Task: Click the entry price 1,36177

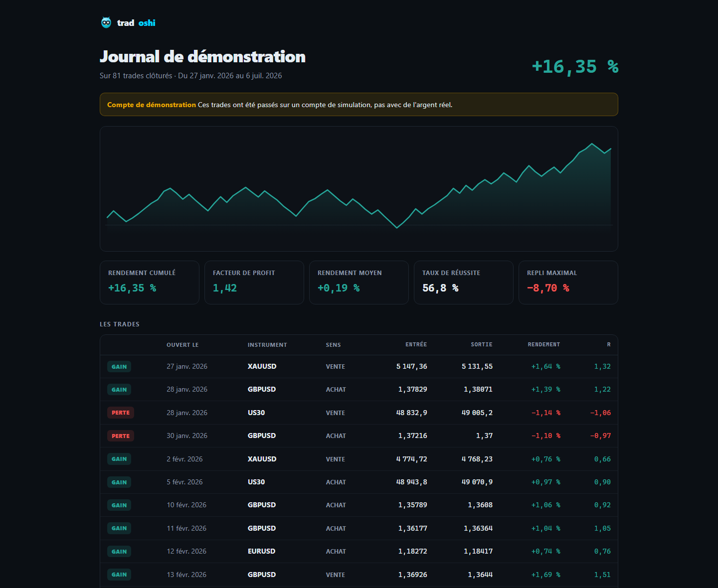Action: pyautogui.click(x=413, y=528)
